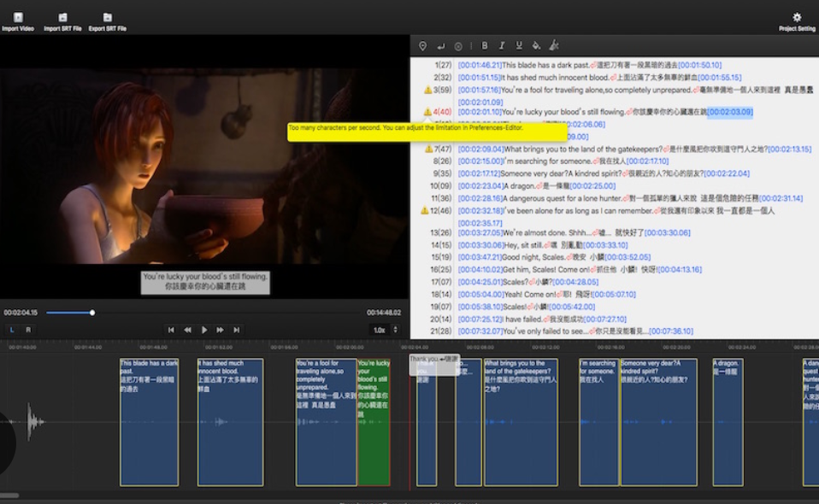Click the Import Video icon
Screen dimensions: 819x504
[x=18, y=18]
